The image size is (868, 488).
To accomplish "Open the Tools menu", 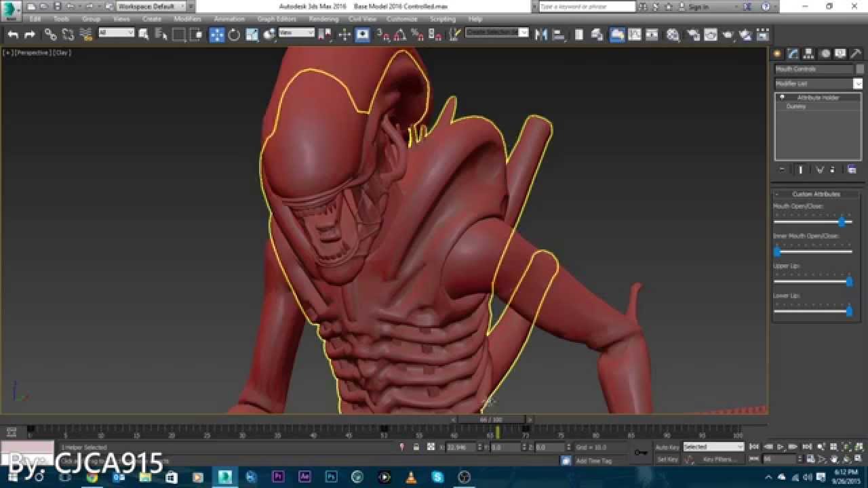I will click(61, 19).
